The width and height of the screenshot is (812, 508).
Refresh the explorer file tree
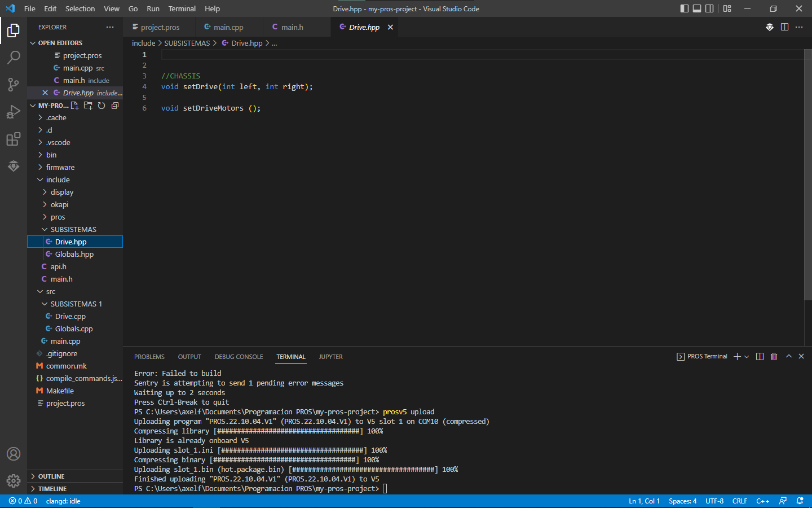101,106
